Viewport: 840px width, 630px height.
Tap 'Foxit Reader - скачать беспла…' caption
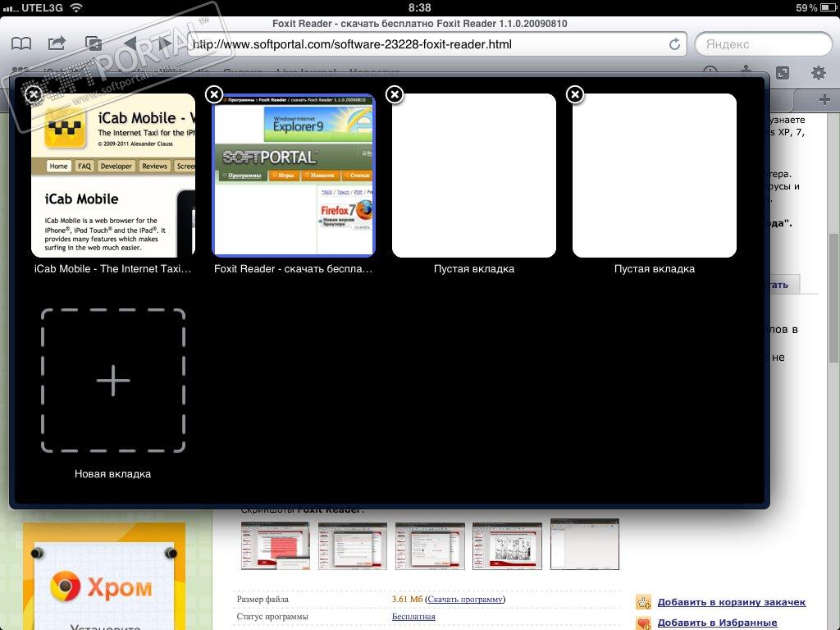coord(293,269)
